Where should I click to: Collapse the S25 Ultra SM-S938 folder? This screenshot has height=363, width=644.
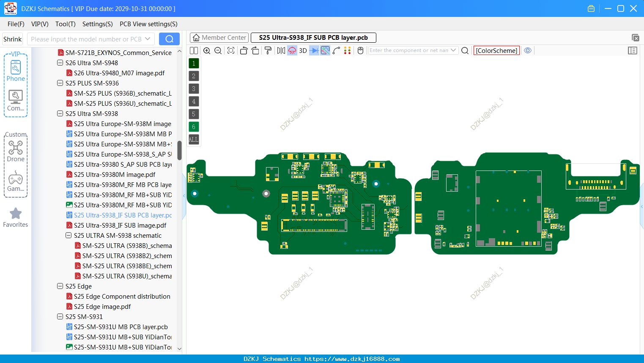60,113
